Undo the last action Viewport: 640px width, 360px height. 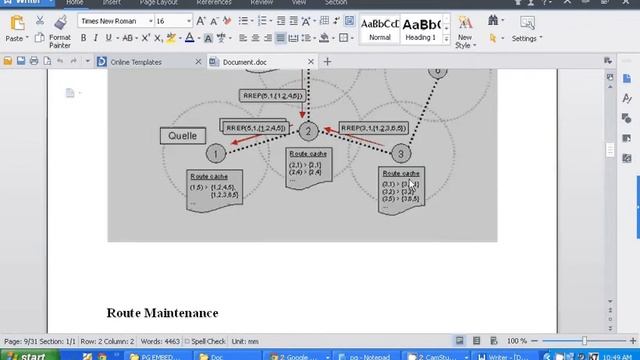pos(60,61)
